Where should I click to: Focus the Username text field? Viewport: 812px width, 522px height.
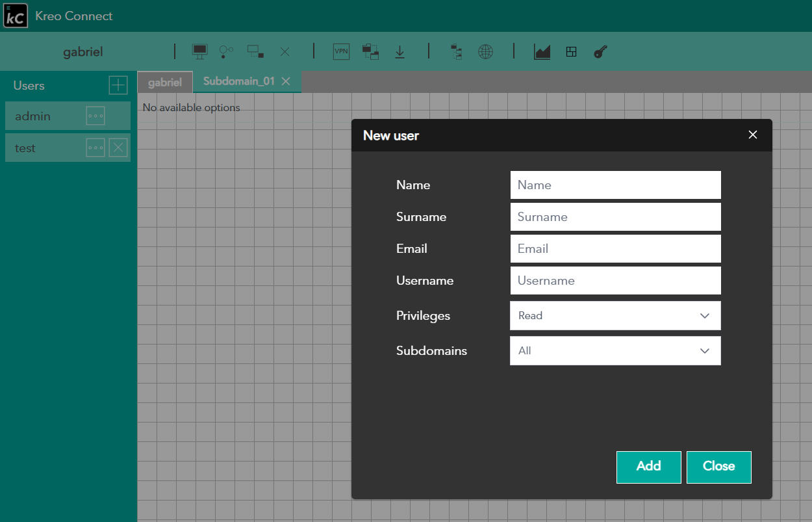(x=615, y=280)
